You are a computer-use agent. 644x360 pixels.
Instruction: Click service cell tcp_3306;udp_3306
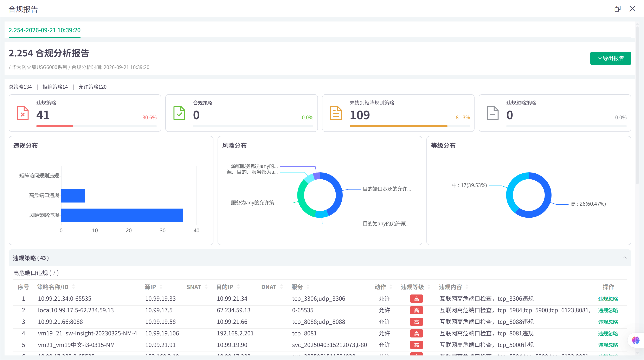tap(318, 299)
